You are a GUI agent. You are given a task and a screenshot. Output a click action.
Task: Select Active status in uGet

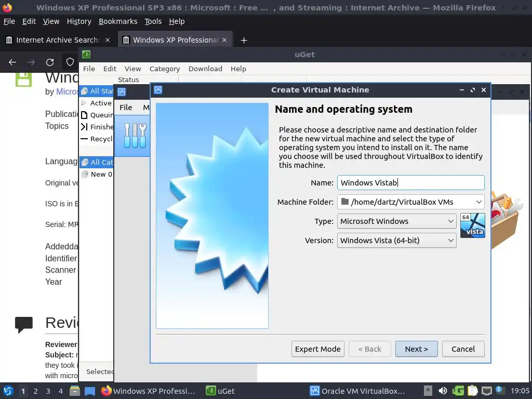point(97,103)
